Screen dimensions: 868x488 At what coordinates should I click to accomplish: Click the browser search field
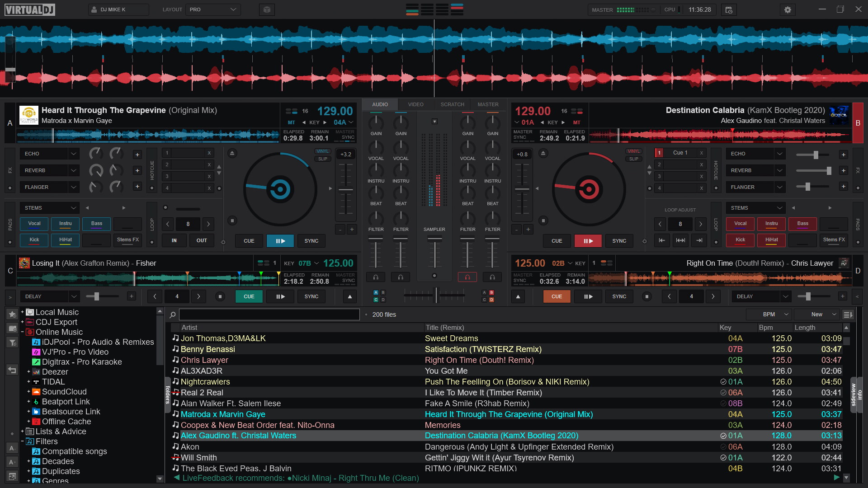point(269,314)
